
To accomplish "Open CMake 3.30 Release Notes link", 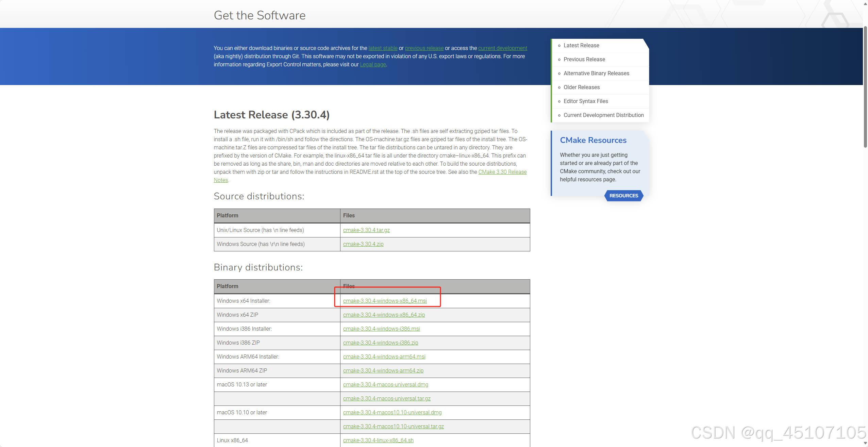I will tap(502, 172).
